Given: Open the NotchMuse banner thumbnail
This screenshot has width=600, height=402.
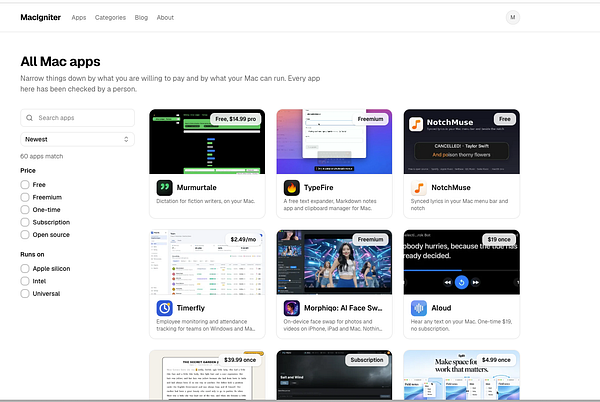Looking at the screenshot, I should 461,142.
